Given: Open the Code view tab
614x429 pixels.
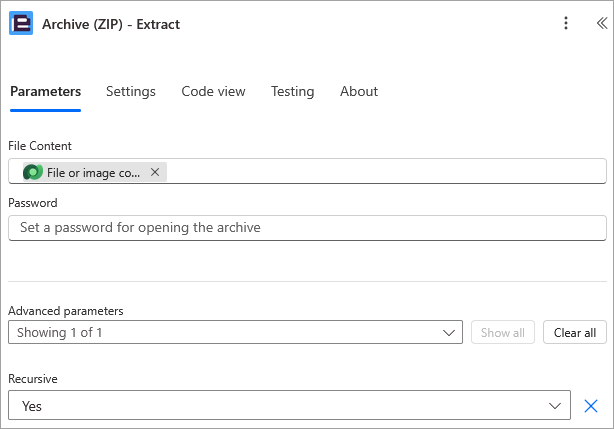Looking at the screenshot, I should (x=213, y=91).
